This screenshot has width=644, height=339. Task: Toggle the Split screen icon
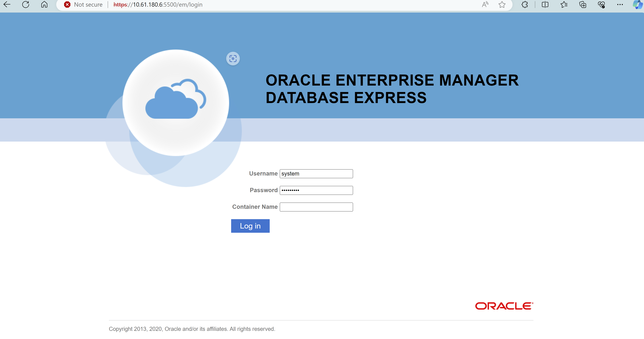[545, 4]
